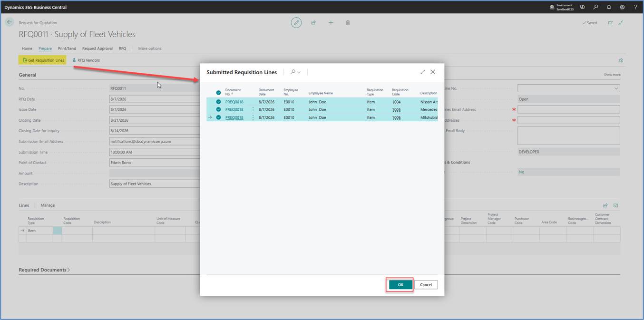Screen dimensions: 644x320
Task: Collapse the General section heading
Action: pos(27,75)
